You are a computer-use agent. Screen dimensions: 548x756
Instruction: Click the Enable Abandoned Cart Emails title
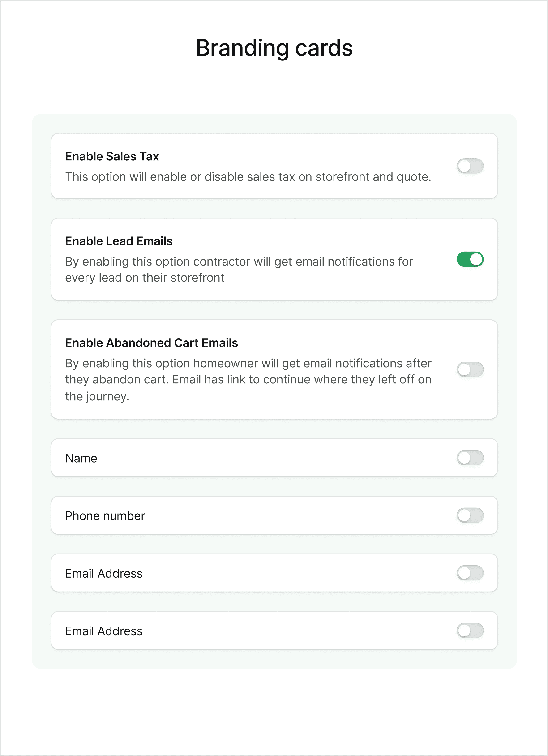pyautogui.click(x=151, y=343)
